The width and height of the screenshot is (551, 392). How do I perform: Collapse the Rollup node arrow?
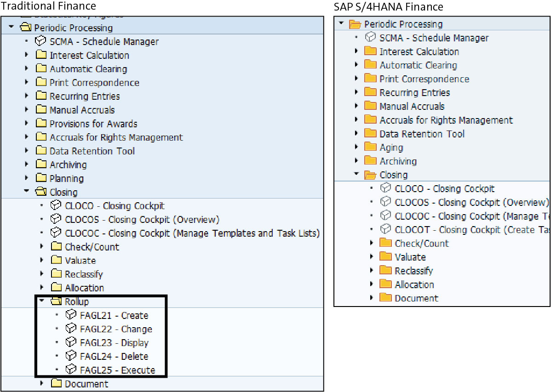tap(41, 301)
